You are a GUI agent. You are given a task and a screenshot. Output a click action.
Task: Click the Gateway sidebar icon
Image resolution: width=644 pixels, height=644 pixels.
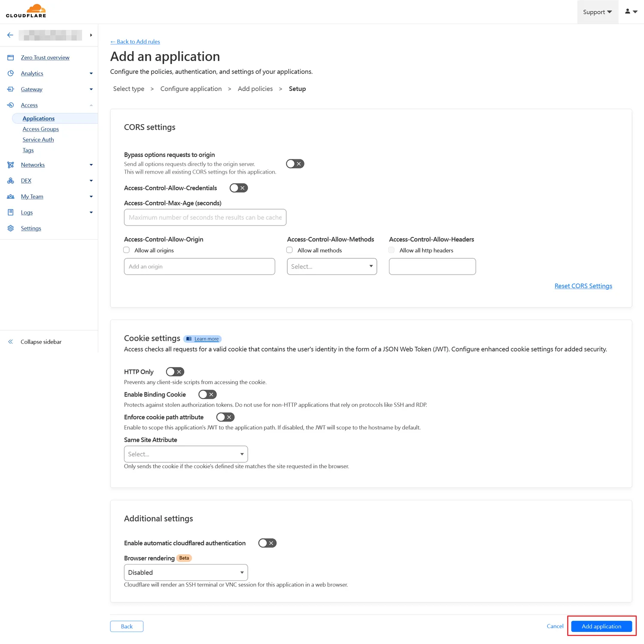(11, 89)
